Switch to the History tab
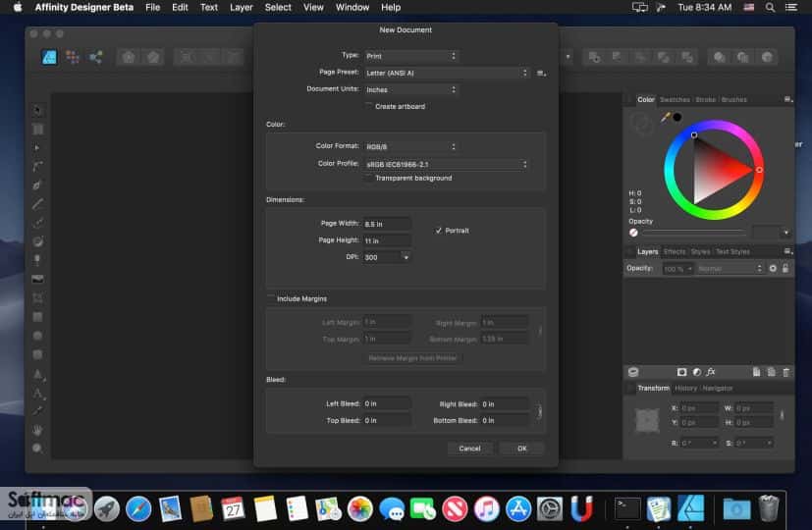812x530 pixels. coord(685,388)
